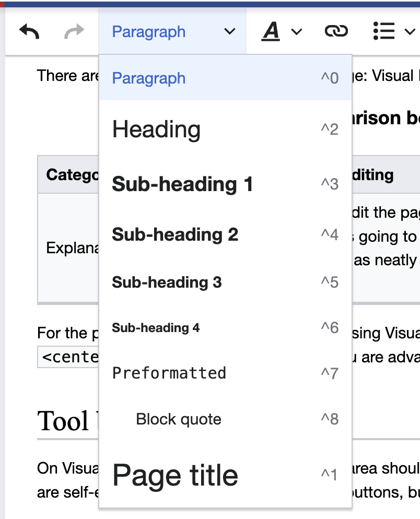Collapse the Paragraph format dropdown in toolbar
This screenshot has width=420, height=519.
click(172, 32)
